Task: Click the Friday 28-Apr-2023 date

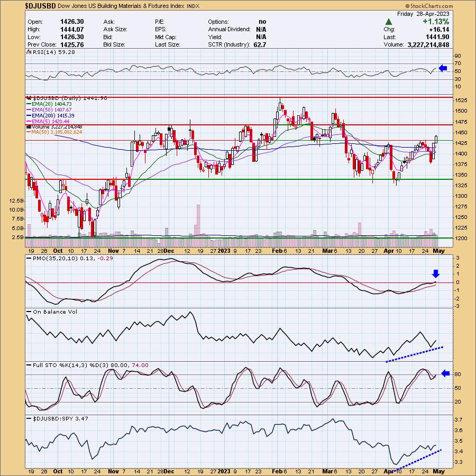Action: pos(423,14)
